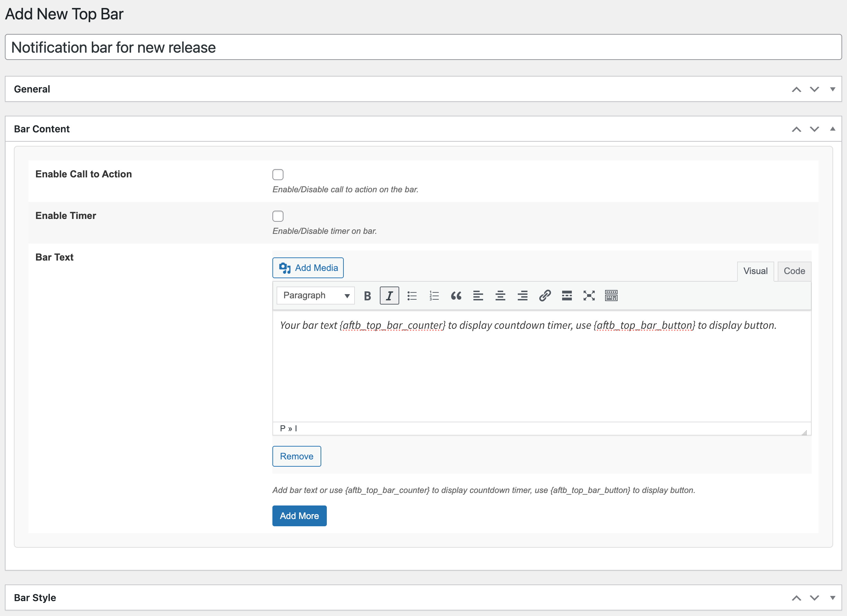Open the Add Media dialog

click(308, 268)
